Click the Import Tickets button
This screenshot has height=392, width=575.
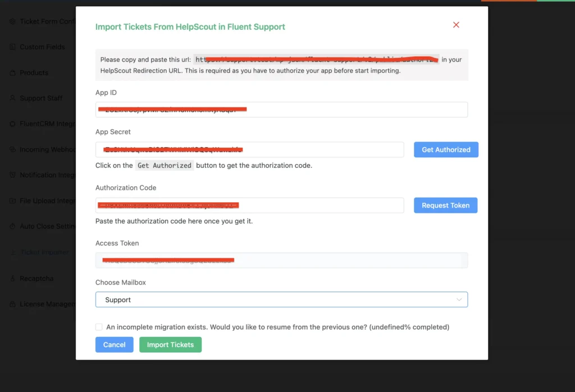click(171, 345)
